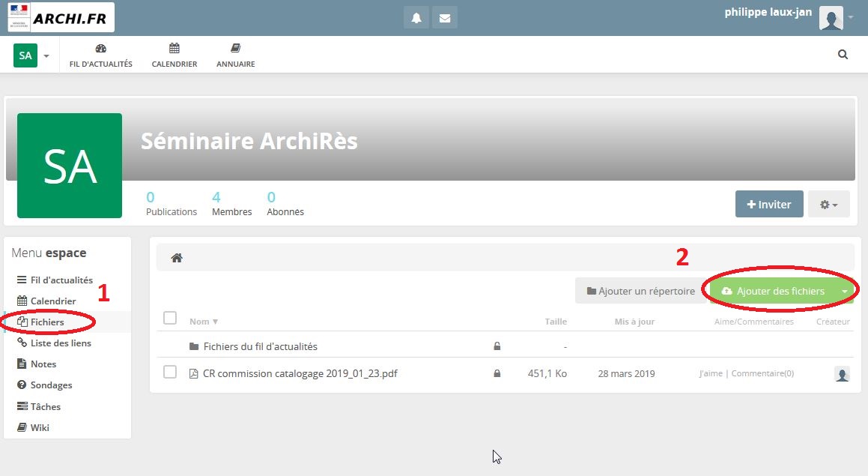Expand the Ajouter des fichiers dropdown arrow

845,291
